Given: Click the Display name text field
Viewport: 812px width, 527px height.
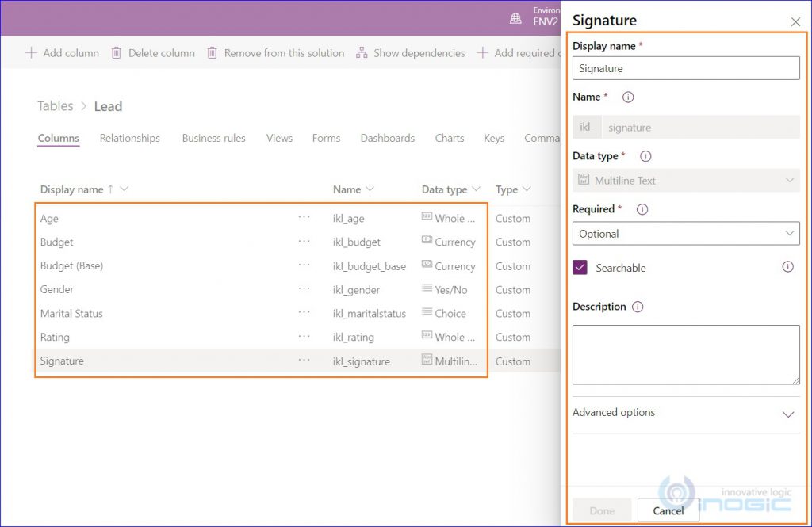Looking at the screenshot, I should [686, 68].
